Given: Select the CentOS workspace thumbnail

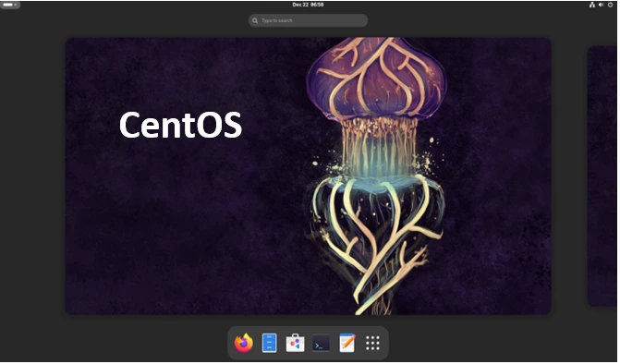Looking at the screenshot, I should point(309,176).
